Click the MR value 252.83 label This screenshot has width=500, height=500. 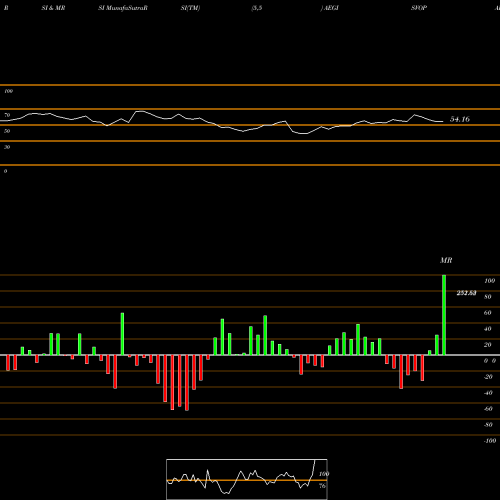[466, 293]
